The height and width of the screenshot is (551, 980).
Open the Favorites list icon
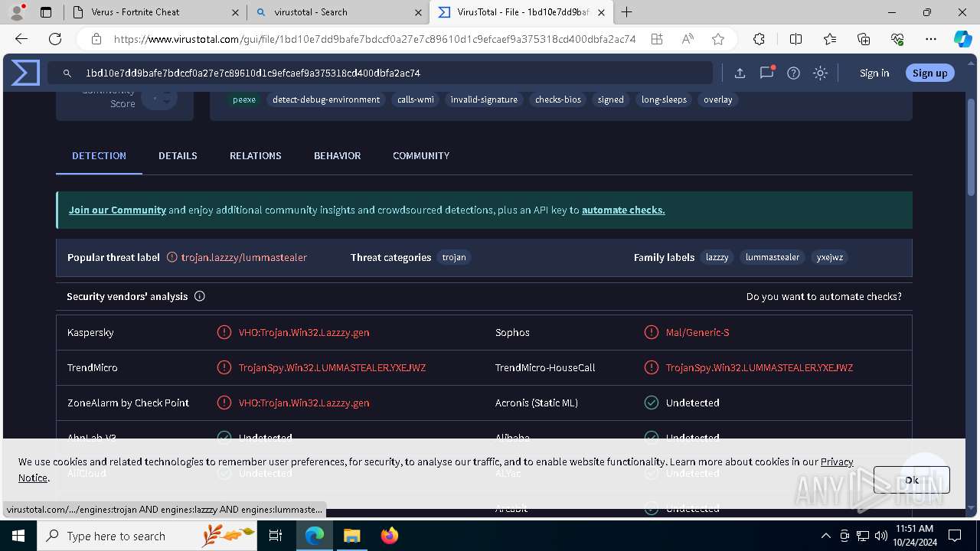click(830, 39)
